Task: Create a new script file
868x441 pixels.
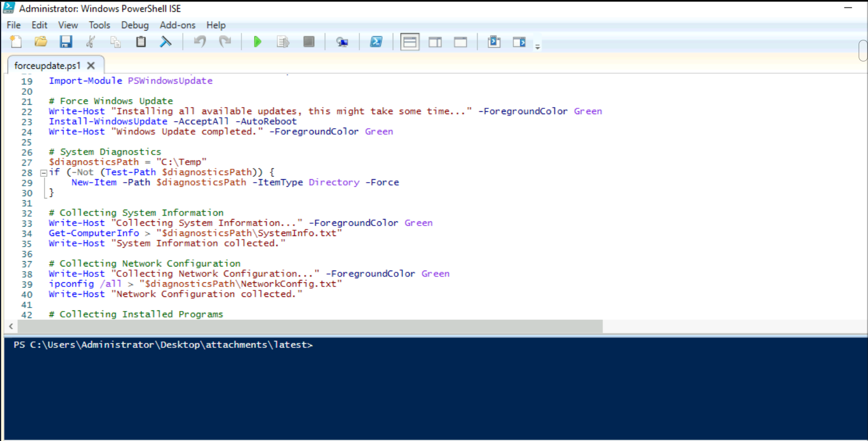Action: [x=16, y=42]
